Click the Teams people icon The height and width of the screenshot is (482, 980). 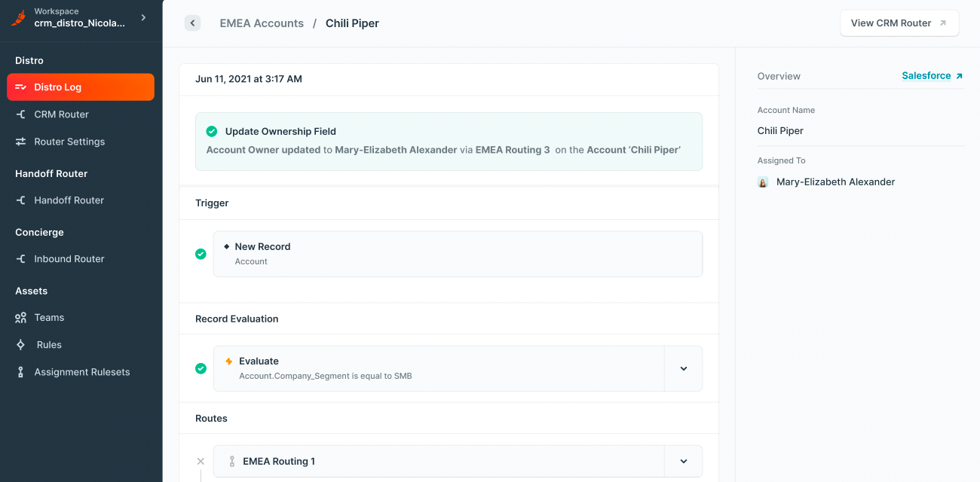pyautogui.click(x=21, y=318)
